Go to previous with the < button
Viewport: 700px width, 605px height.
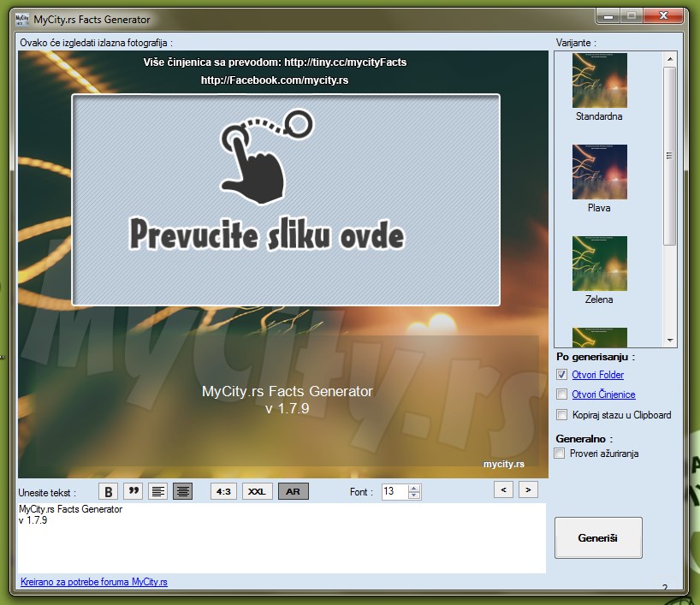[503, 489]
